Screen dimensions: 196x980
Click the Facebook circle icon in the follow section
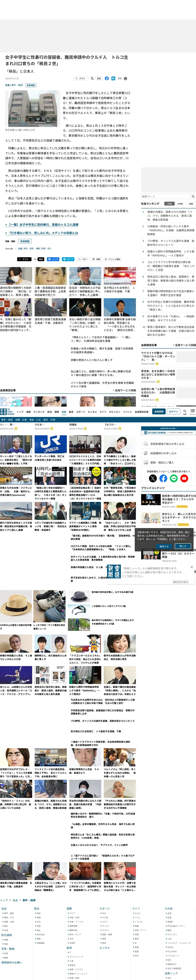tap(163, 479)
